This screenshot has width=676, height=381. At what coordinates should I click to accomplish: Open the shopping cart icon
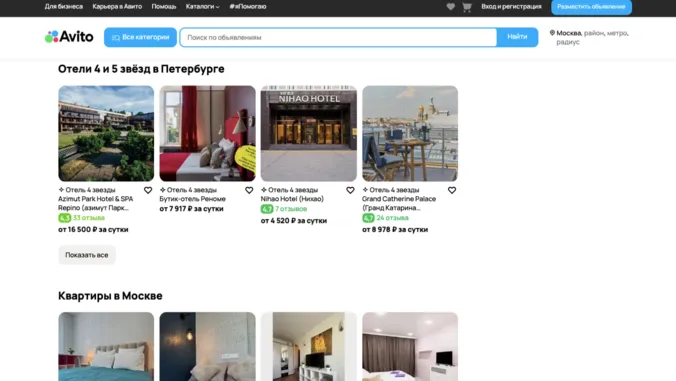point(466,6)
